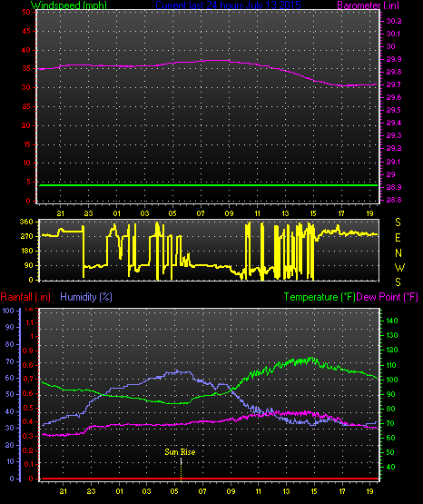This screenshot has height=504, width=423.
Task: Click the Barometer (.in) title label
Action: [x=369, y=5]
